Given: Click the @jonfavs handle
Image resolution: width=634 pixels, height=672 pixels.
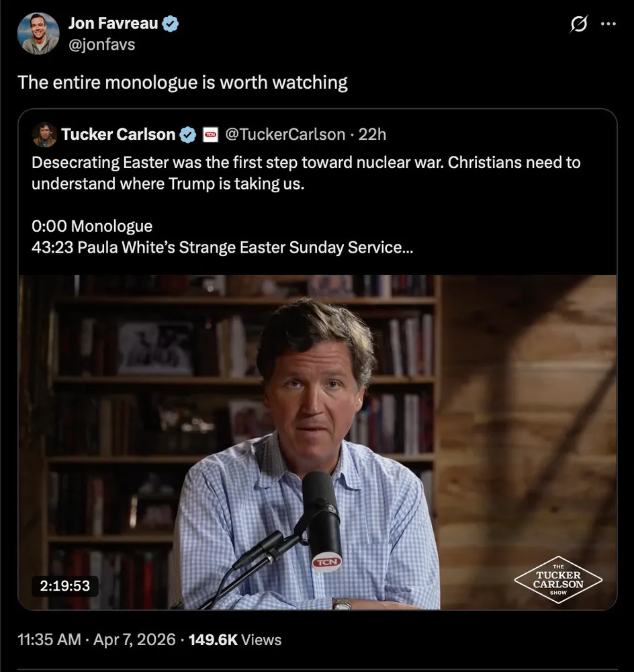Looking at the screenshot, I should click(101, 45).
